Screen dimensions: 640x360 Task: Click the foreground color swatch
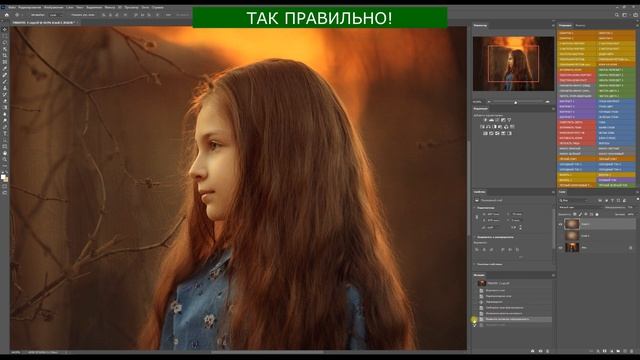click(x=4, y=177)
